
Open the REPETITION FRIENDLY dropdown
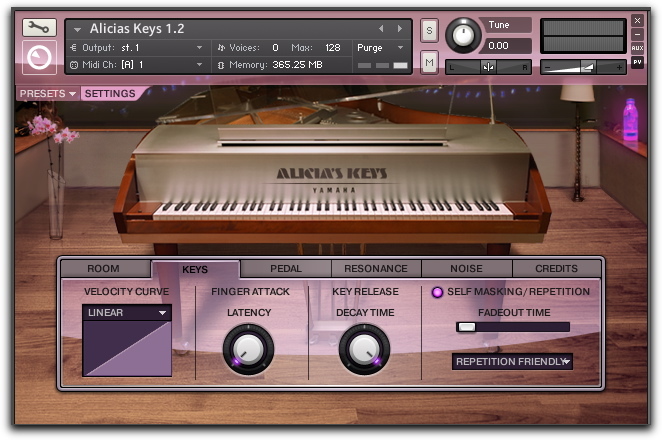512,361
